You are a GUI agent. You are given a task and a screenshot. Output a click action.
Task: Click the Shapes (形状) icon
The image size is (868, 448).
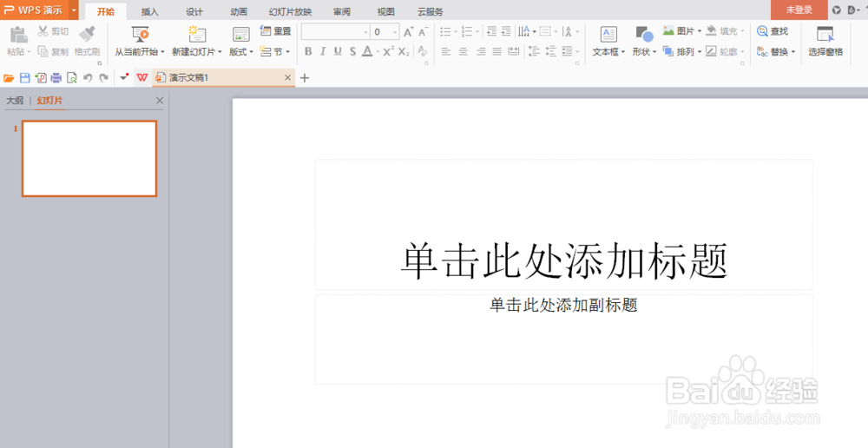click(644, 35)
